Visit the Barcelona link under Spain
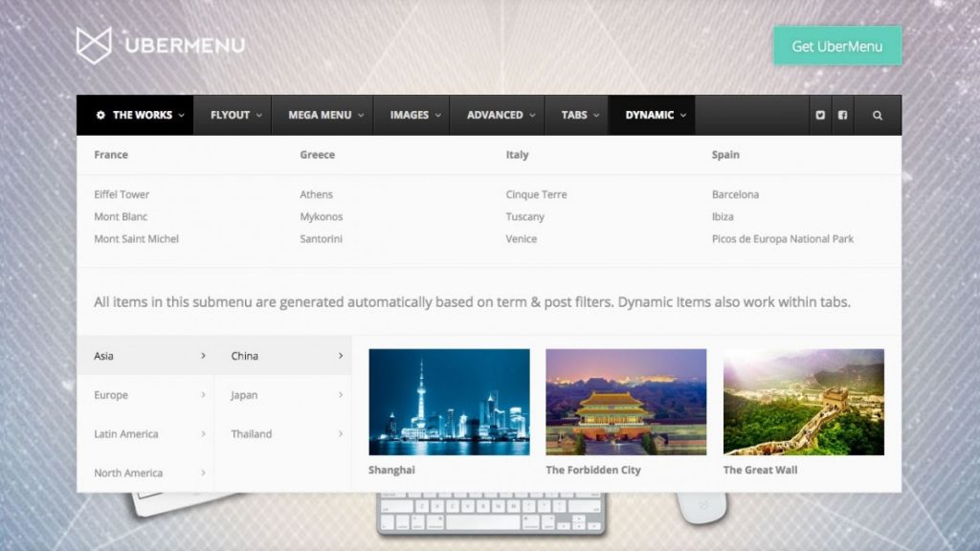This screenshot has height=551, width=980. click(x=736, y=194)
